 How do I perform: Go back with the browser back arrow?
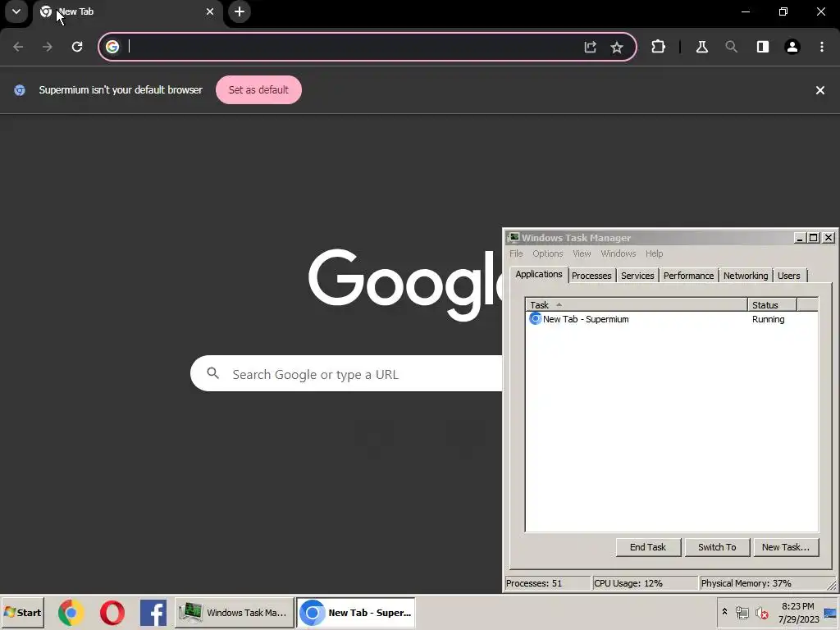[18, 47]
